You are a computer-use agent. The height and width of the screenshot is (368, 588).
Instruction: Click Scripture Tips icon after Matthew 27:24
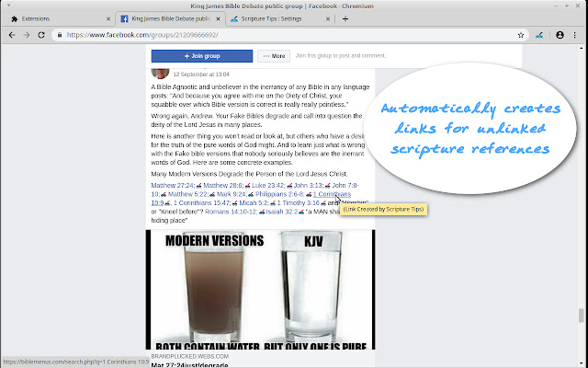click(x=199, y=186)
